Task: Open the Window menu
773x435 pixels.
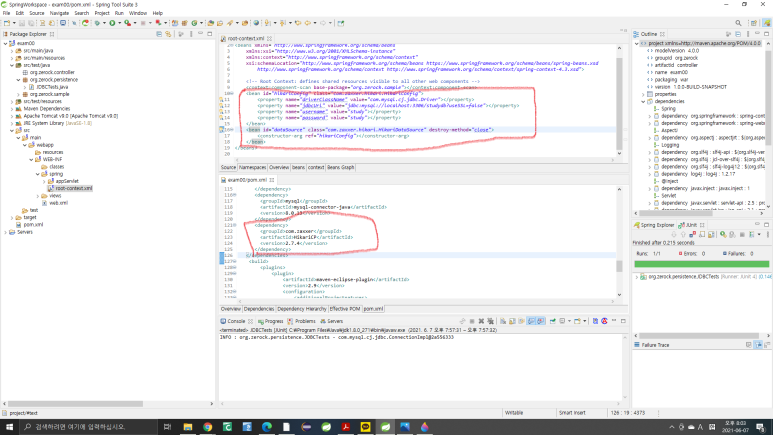Action: [138, 13]
